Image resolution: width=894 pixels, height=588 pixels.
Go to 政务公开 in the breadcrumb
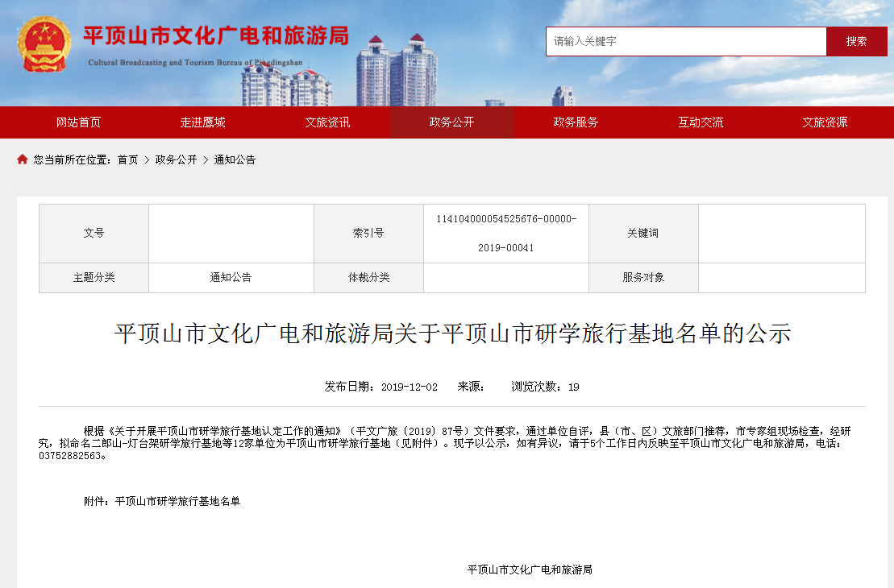coord(176,160)
